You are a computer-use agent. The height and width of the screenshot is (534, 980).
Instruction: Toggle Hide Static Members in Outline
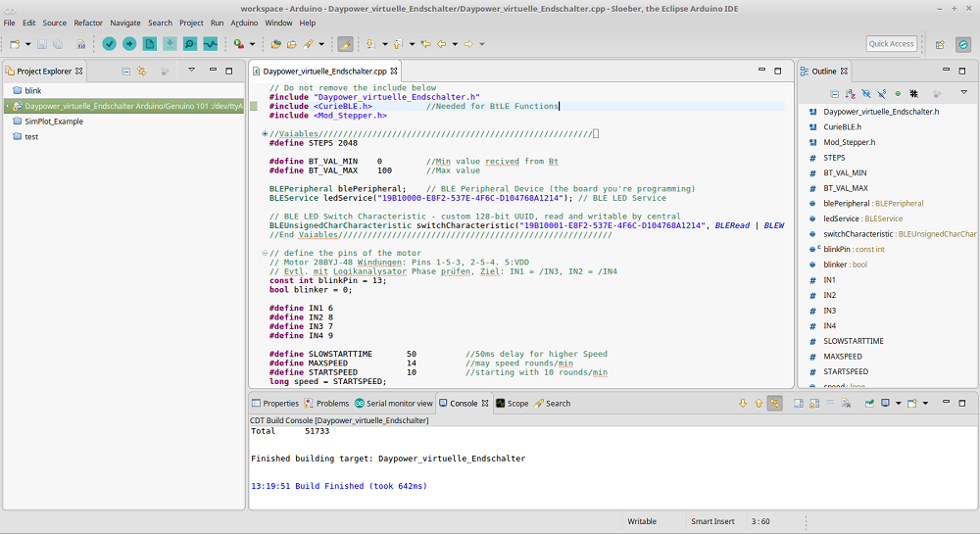click(x=882, y=94)
